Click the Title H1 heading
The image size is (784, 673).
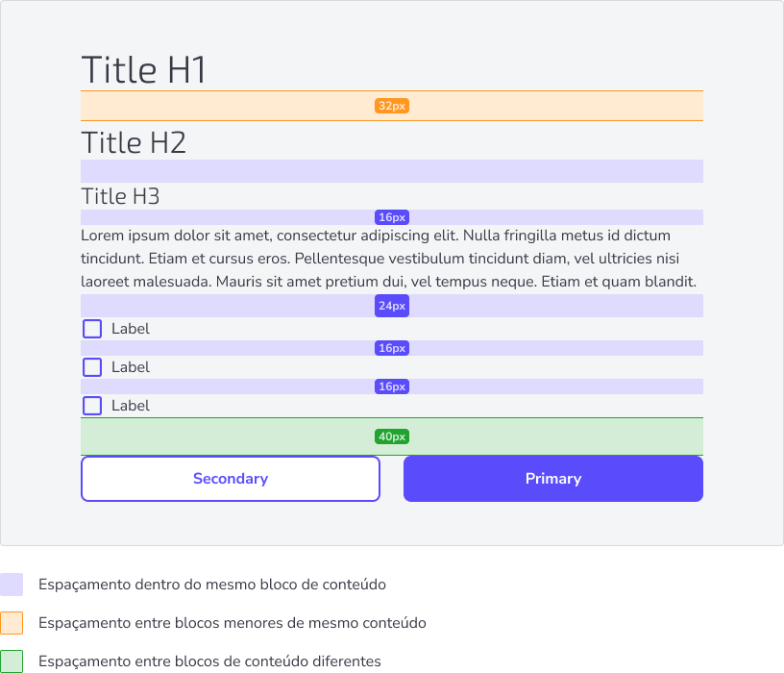pyautogui.click(x=143, y=69)
